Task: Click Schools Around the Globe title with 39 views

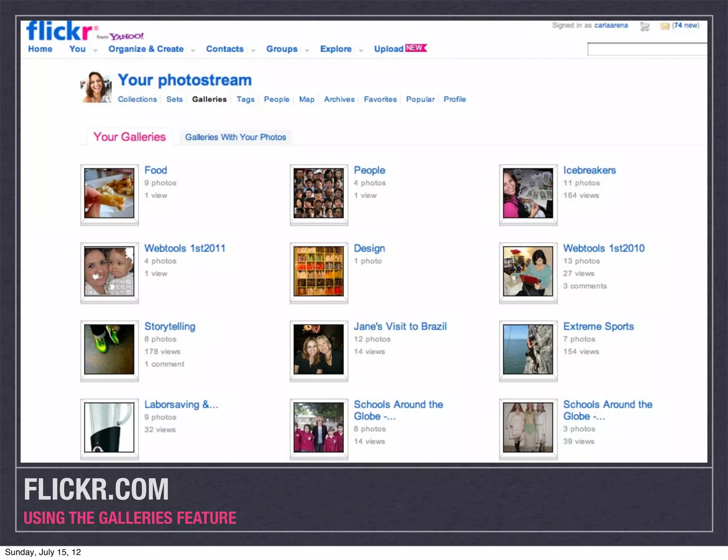Action: point(607,410)
